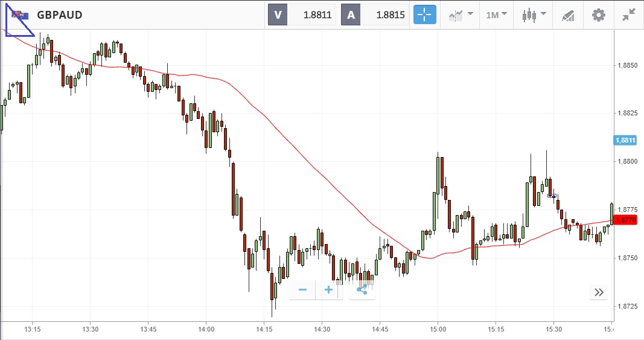This screenshot has height=340, width=644.
Task: Open the indicators dropdown
Action: [460, 15]
